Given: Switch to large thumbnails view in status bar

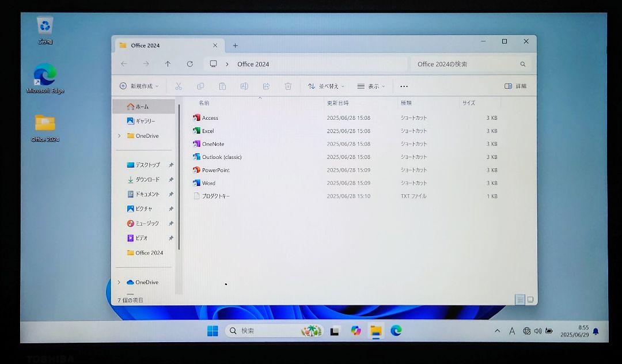Looking at the screenshot, I should (530, 299).
